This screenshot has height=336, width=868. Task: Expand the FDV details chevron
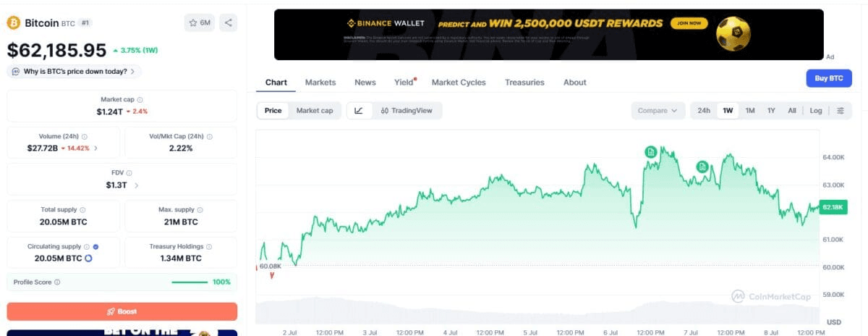pyautogui.click(x=137, y=185)
